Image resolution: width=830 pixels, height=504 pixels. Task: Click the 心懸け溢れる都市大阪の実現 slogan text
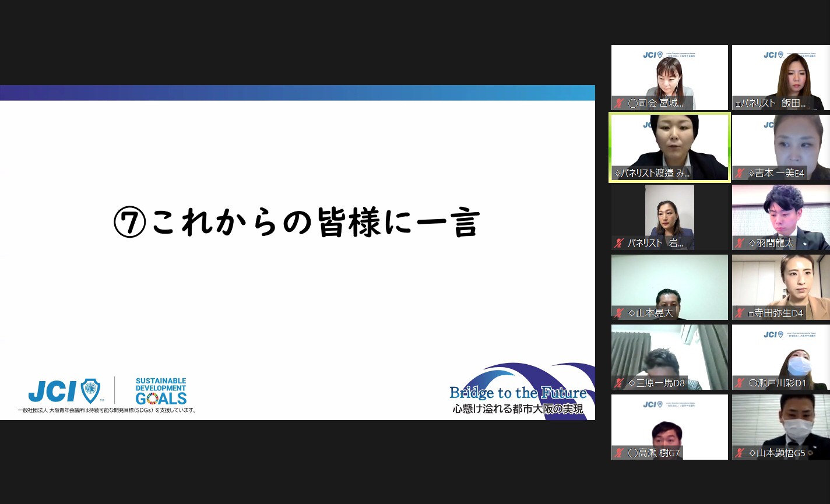(x=518, y=410)
